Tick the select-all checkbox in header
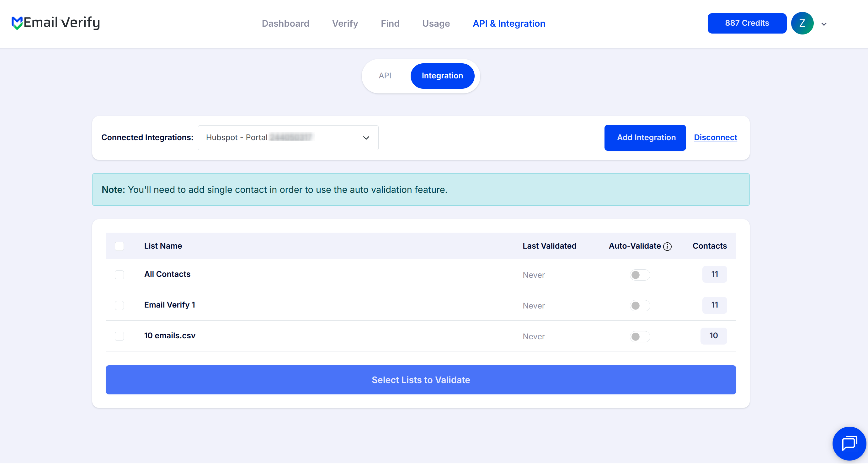Screen dimensions: 868x464 pyautogui.click(x=119, y=246)
